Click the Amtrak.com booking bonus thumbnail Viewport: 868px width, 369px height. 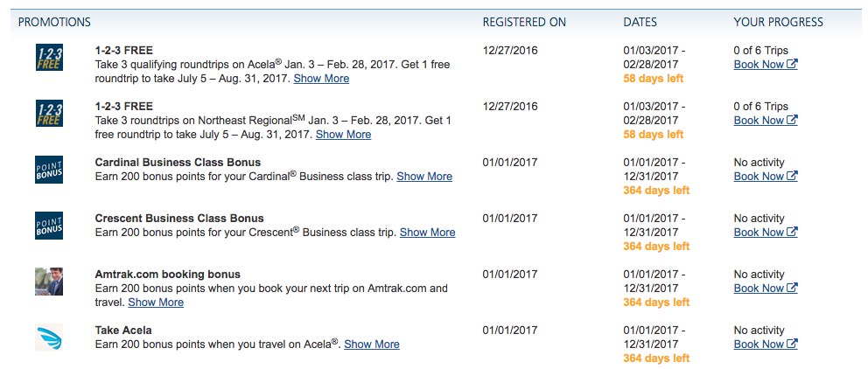[x=49, y=282]
